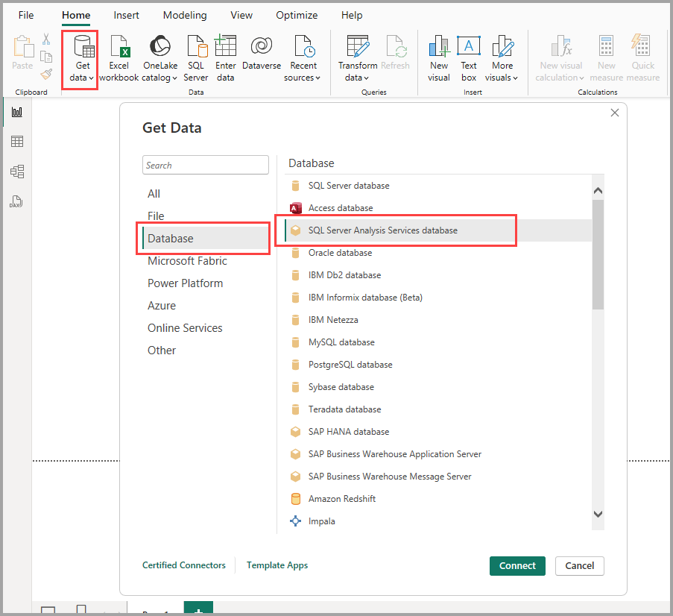
Task: Select the Database category
Action: point(206,239)
